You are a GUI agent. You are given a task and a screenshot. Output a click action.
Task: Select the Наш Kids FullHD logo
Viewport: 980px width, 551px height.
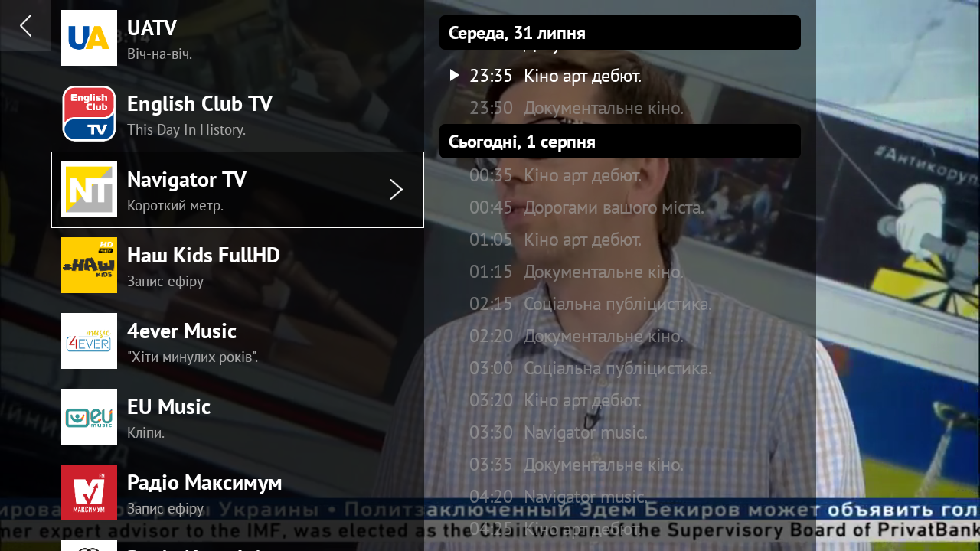pyautogui.click(x=89, y=265)
